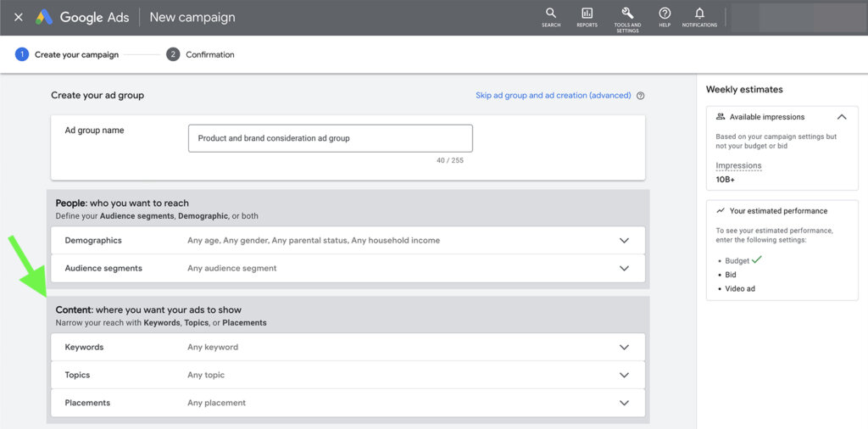868x429 pixels.
Task: Click the Topics label
Action: click(x=77, y=375)
